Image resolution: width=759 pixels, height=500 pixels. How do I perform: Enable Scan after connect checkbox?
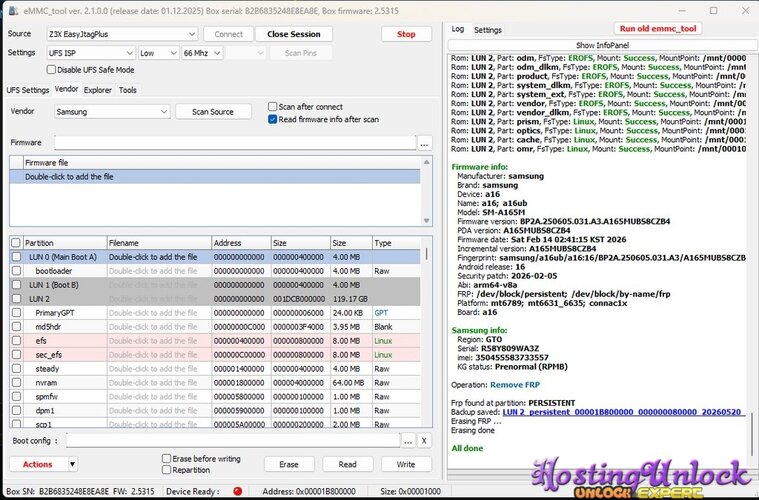click(273, 106)
